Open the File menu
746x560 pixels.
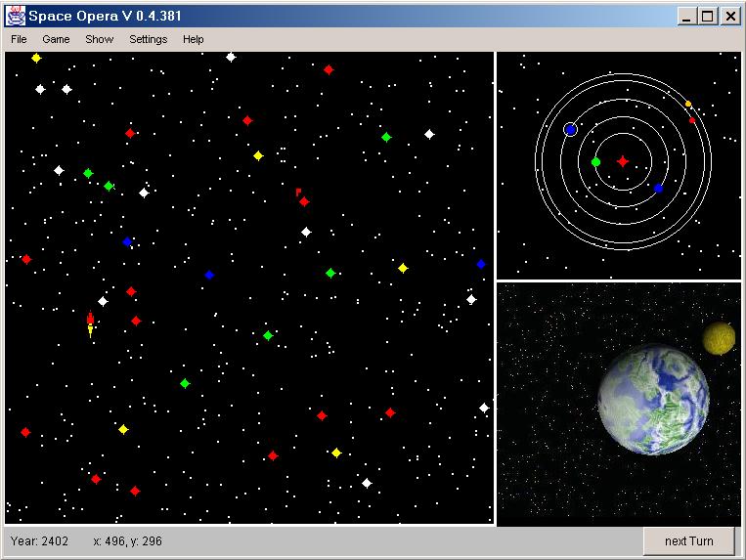pyautogui.click(x=19, y=39)
